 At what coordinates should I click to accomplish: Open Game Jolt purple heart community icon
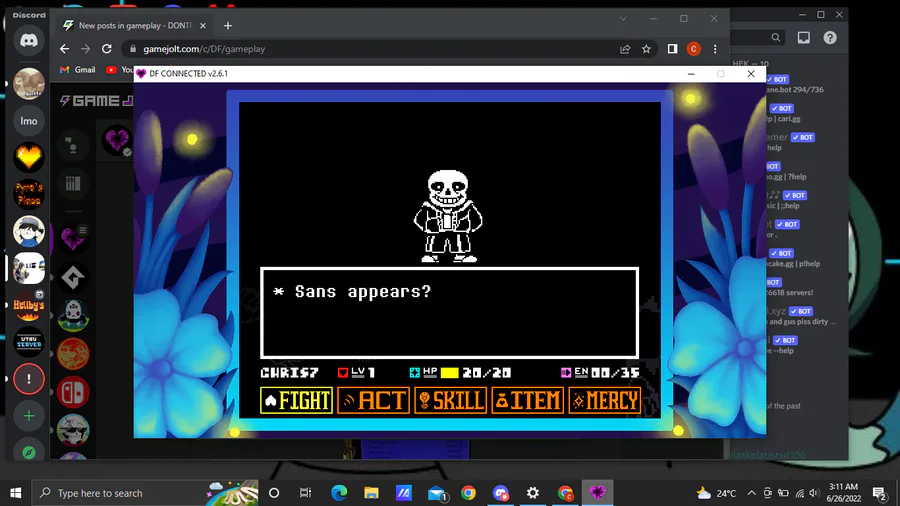point(73,238)
